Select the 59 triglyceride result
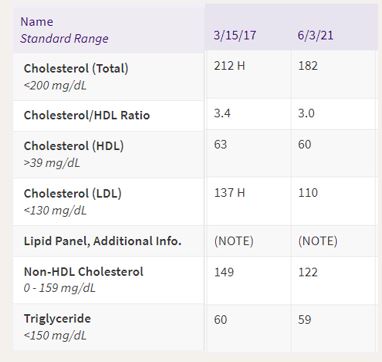382x362 pixels. click(304, 319)
